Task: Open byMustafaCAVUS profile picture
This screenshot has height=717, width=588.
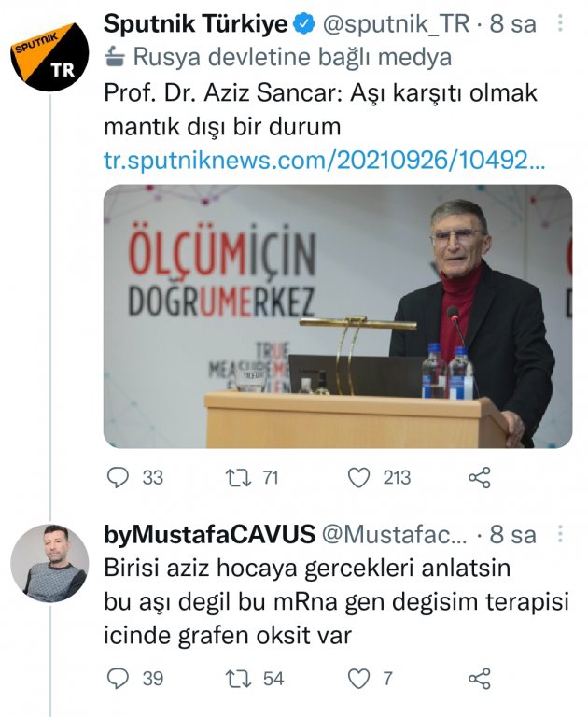Action: click(x=49, y=563)
